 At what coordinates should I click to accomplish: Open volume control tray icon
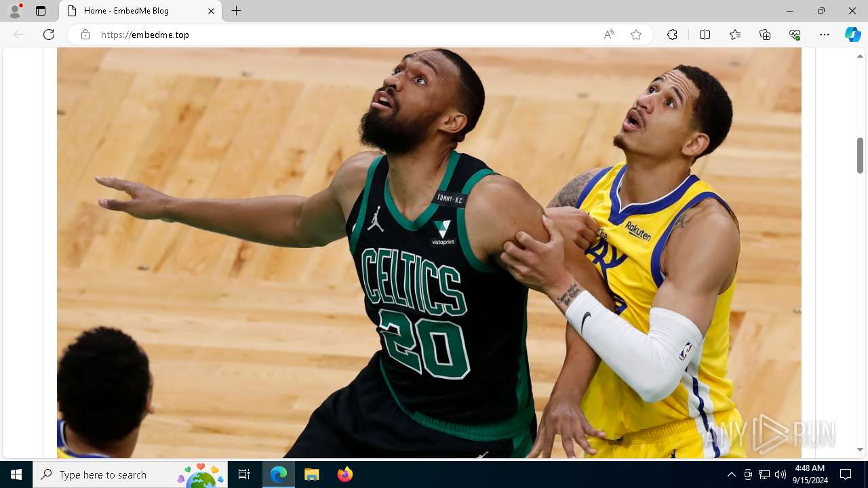[781, 474]
